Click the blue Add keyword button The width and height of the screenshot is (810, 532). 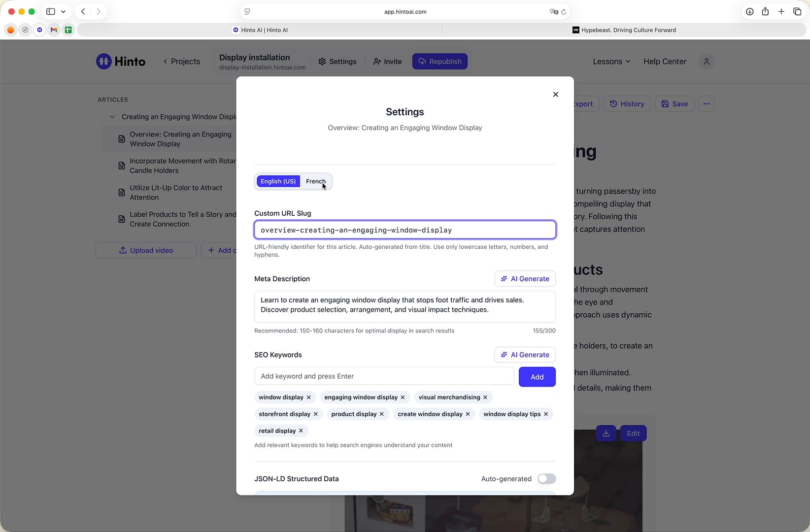click(x=537, y=377)
